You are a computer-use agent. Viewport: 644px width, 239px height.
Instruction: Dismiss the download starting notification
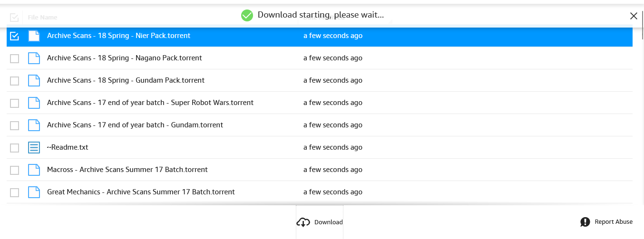(x=634, y=16)
